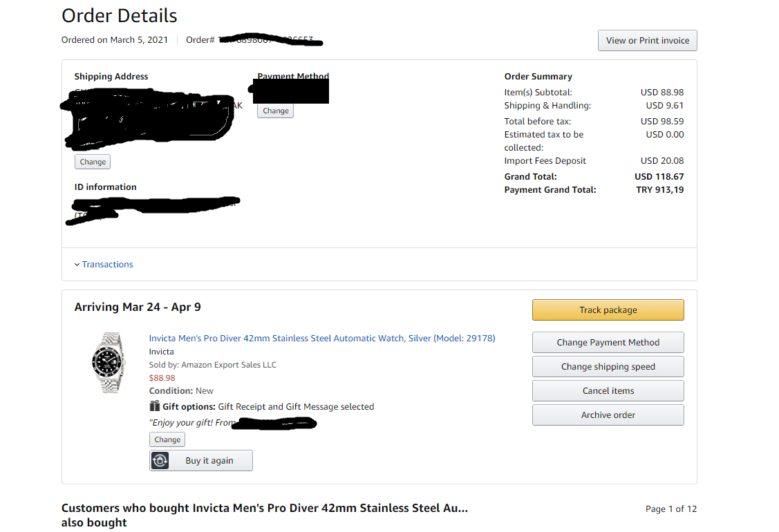
Task: Open the Transactions link
Action: (x=108, y=265)
